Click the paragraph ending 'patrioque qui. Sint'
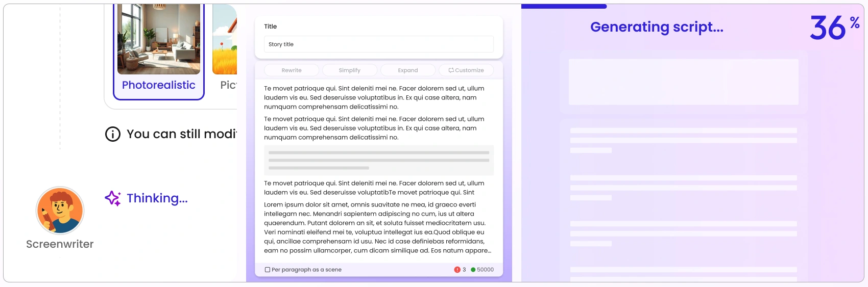868x287 pixels. point(375,188)
